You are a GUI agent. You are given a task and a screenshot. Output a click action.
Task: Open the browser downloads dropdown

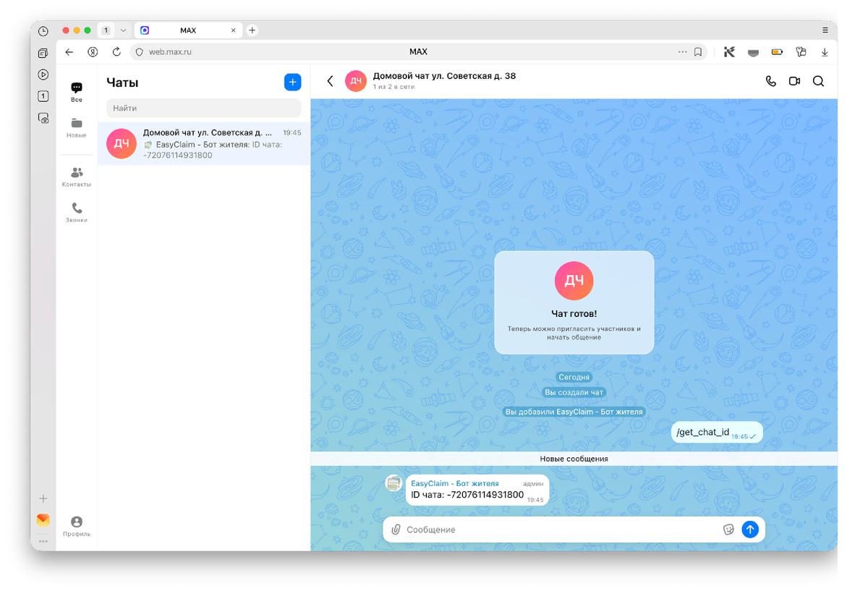[x=824, y=51]
